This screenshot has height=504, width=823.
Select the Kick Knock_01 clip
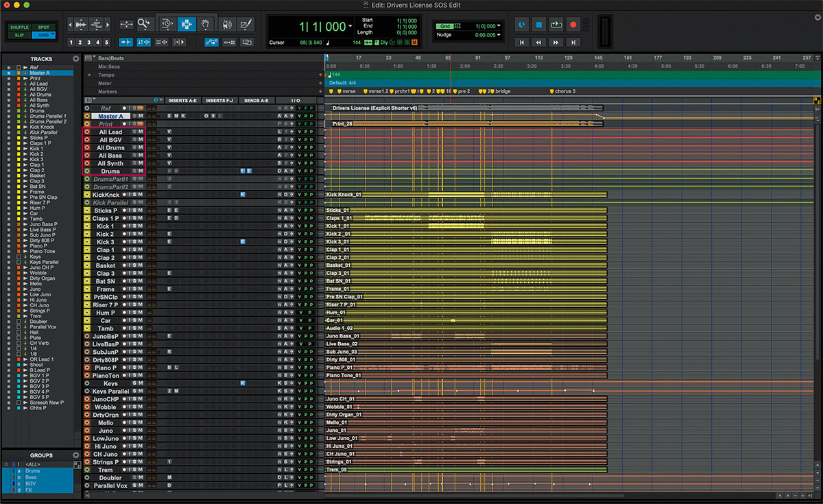(466, 195)
